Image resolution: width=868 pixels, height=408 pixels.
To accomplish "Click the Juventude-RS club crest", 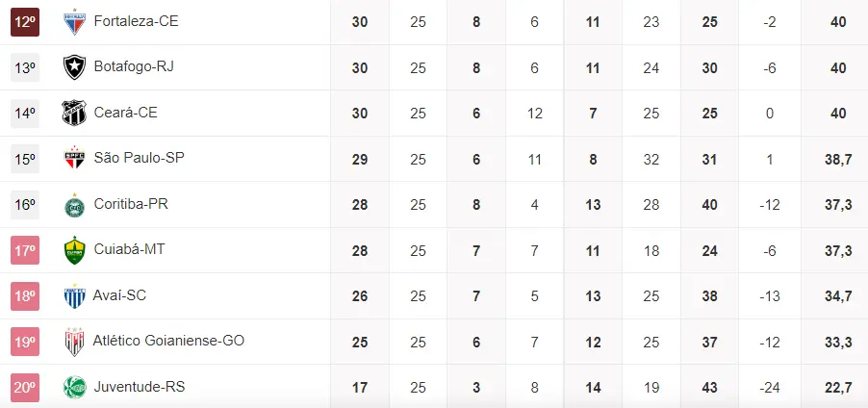I will [74, 387].
